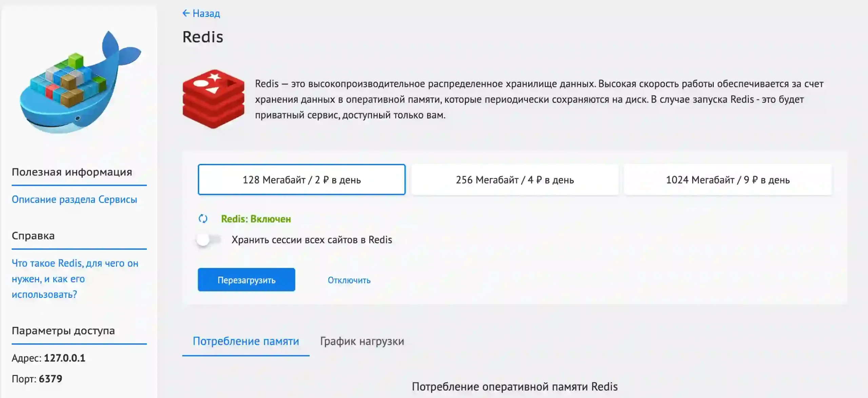Click the back arrow icon next to Назад
The width and height of the screenshot is (868, 398).
[x=186, y=13]
